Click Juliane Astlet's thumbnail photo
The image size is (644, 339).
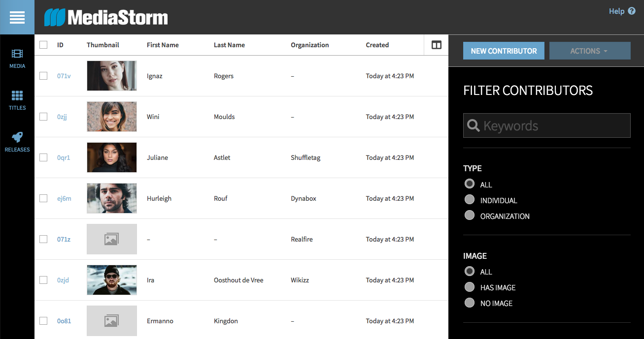pos(112,157)
